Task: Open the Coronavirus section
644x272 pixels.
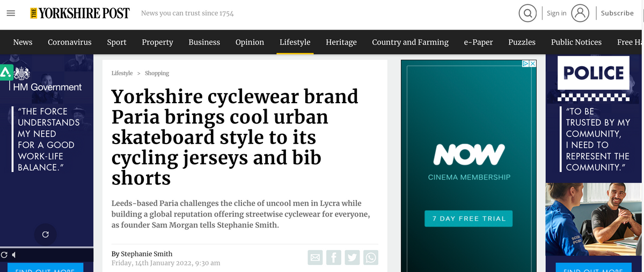Action: tap(70, 42)
